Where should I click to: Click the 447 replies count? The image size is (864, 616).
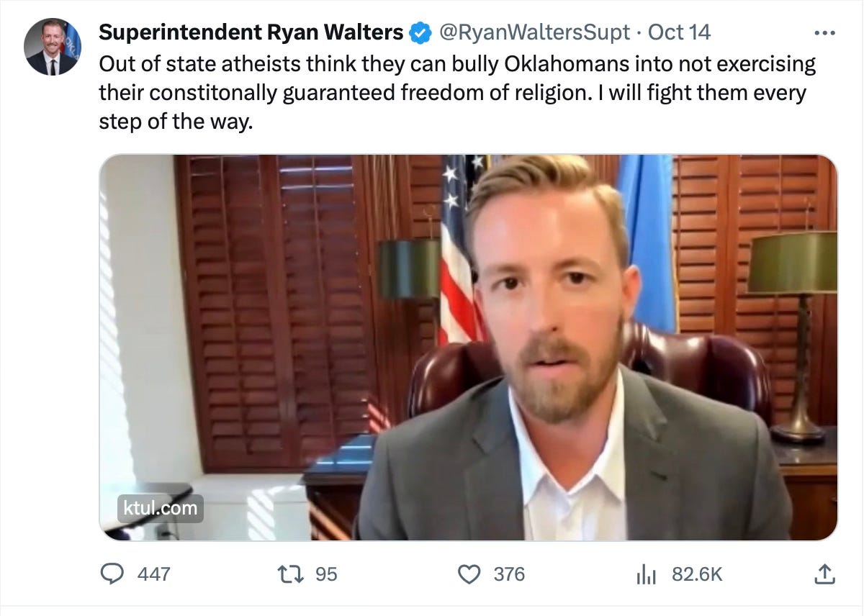(153, 574)
